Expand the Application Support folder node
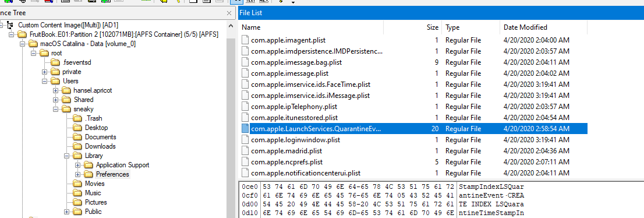 coord(77,166)
